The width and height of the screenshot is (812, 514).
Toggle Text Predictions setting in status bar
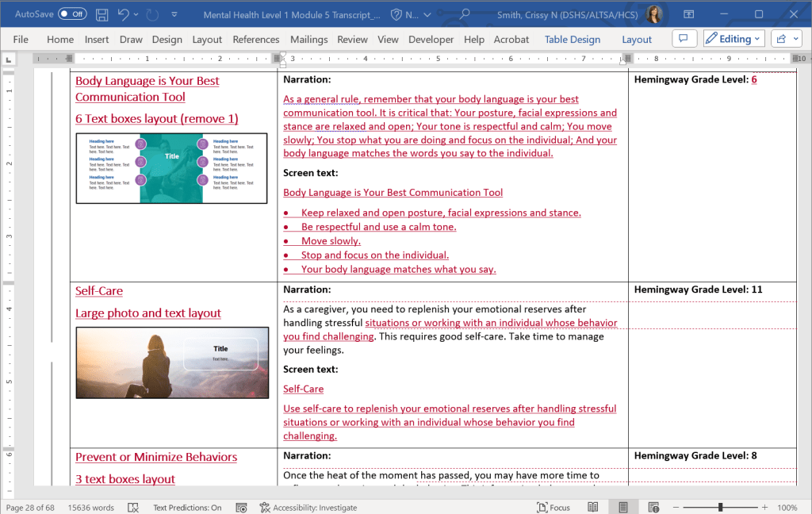coord(187,508)
